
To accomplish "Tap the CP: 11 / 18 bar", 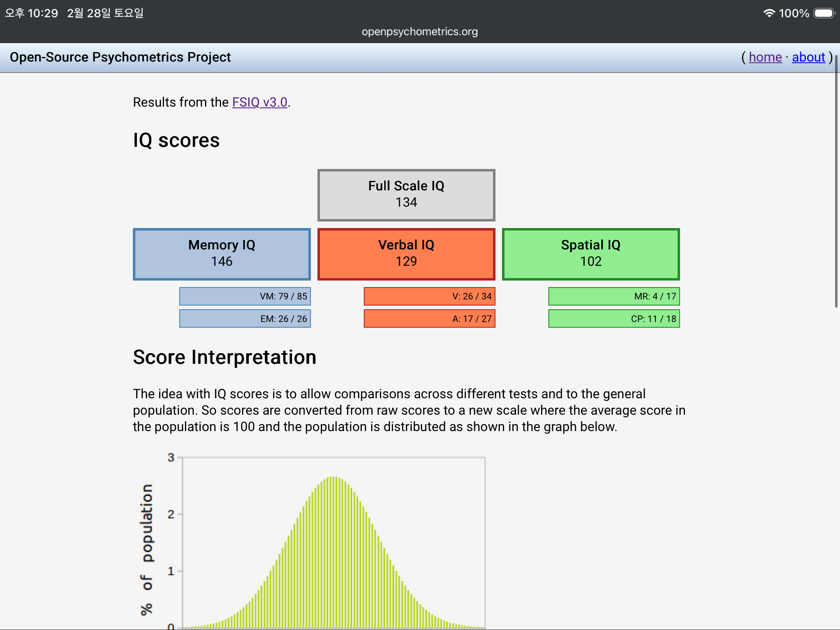I will [614, 319].
